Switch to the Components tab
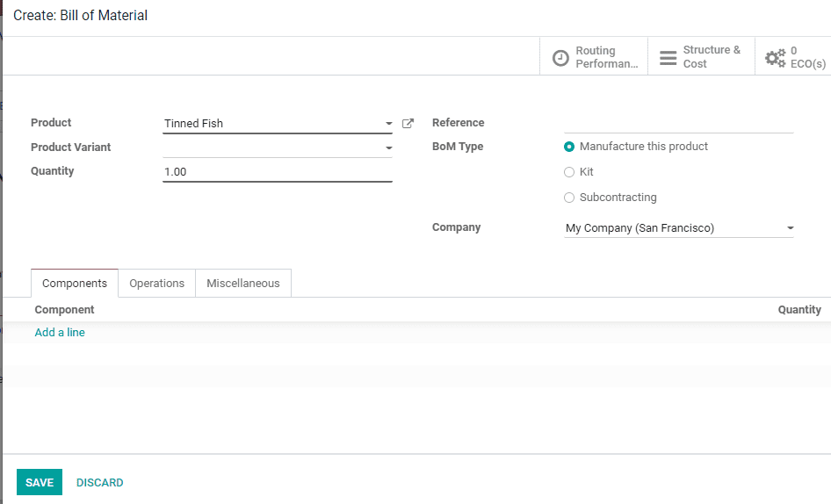831x504 pixels. point(74,283)
